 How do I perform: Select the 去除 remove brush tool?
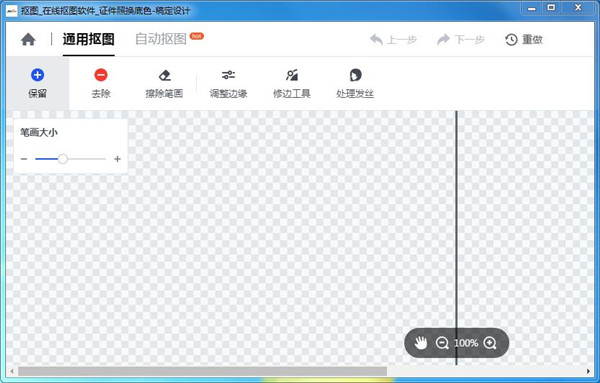101,83
